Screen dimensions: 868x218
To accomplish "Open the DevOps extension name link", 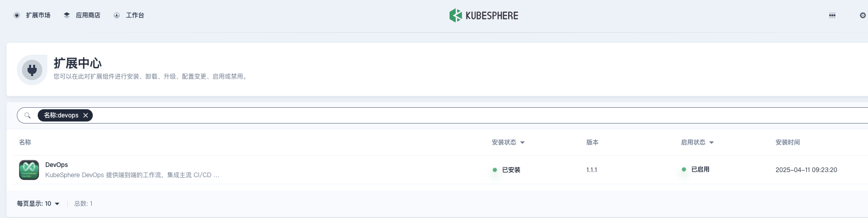I will click(57, 165).
